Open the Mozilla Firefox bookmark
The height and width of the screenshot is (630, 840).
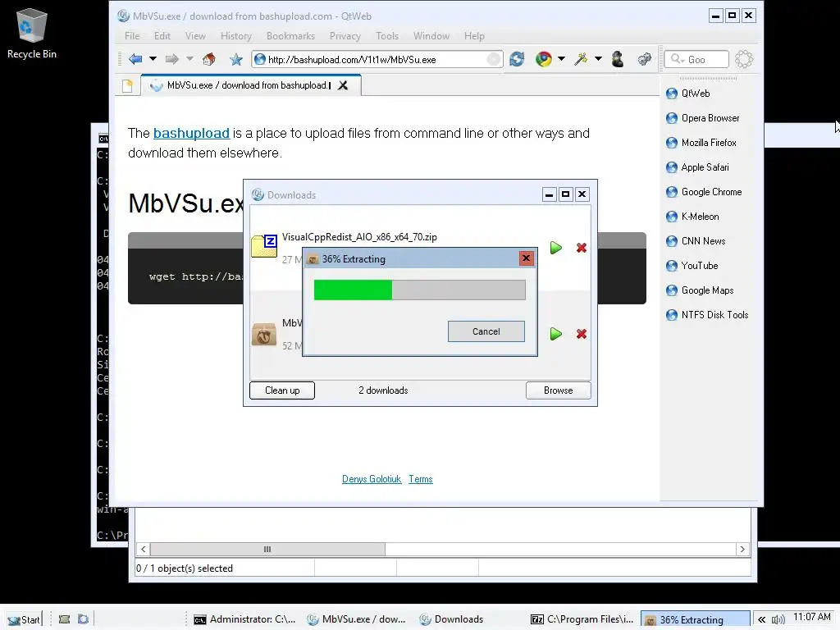point(701,143)
